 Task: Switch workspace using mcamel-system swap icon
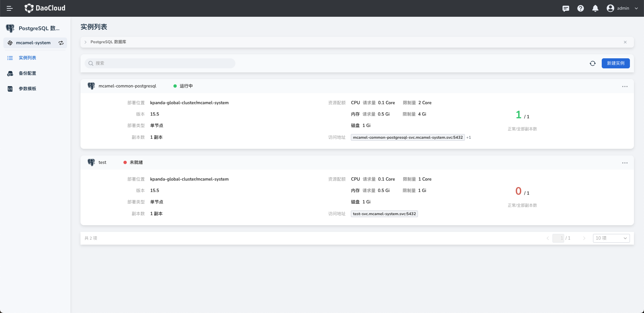[x=61, y=43]
